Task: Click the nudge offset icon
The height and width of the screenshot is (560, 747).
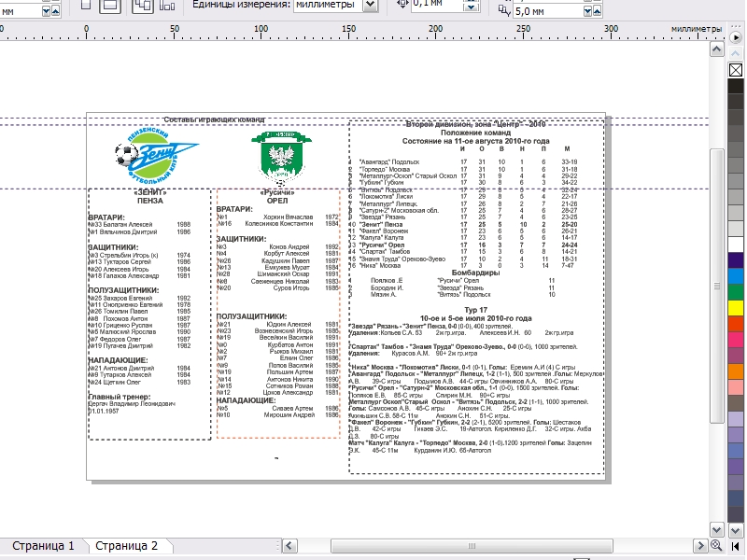Action: 402,4
